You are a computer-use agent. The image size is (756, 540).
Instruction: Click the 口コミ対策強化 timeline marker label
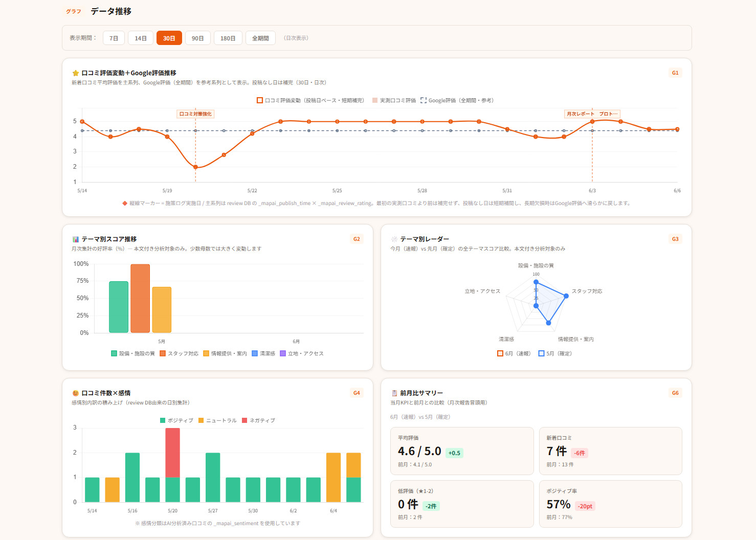(x=195, y=114)
